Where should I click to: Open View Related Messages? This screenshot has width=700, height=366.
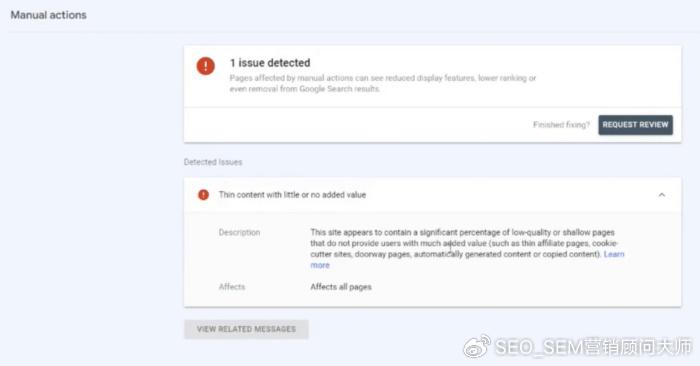(246, 329)
